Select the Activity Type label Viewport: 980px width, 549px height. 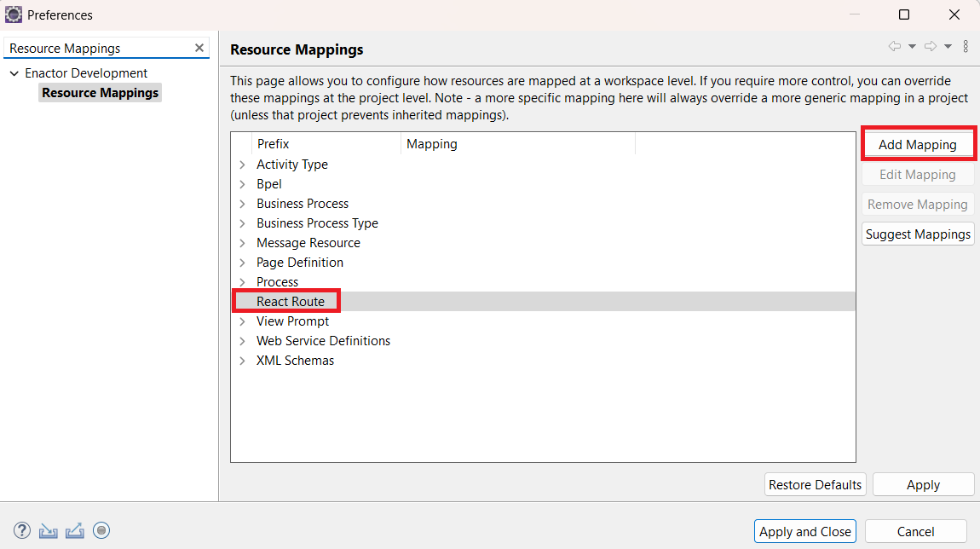pyautogui.click(x=292, y=165)
